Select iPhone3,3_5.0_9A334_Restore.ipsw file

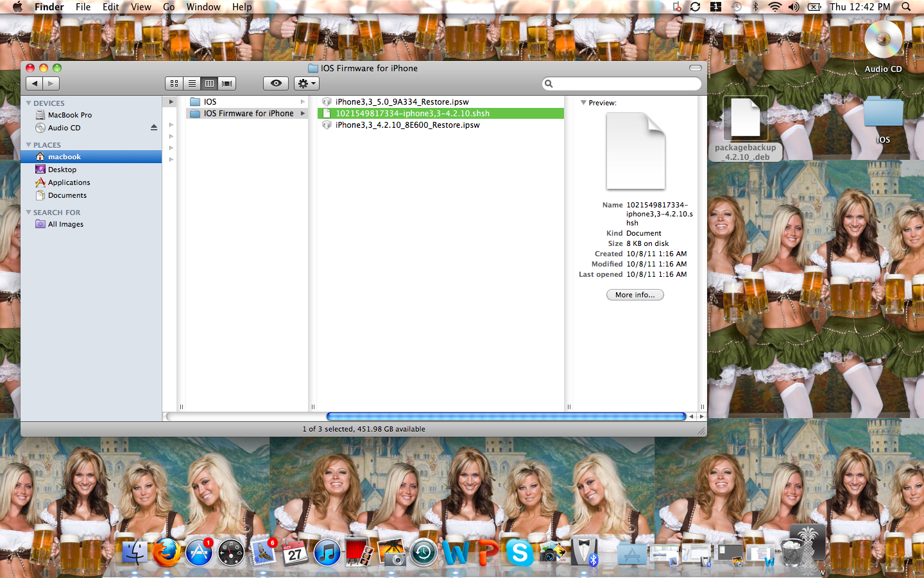pyautogui.click(x=441, y=101)
